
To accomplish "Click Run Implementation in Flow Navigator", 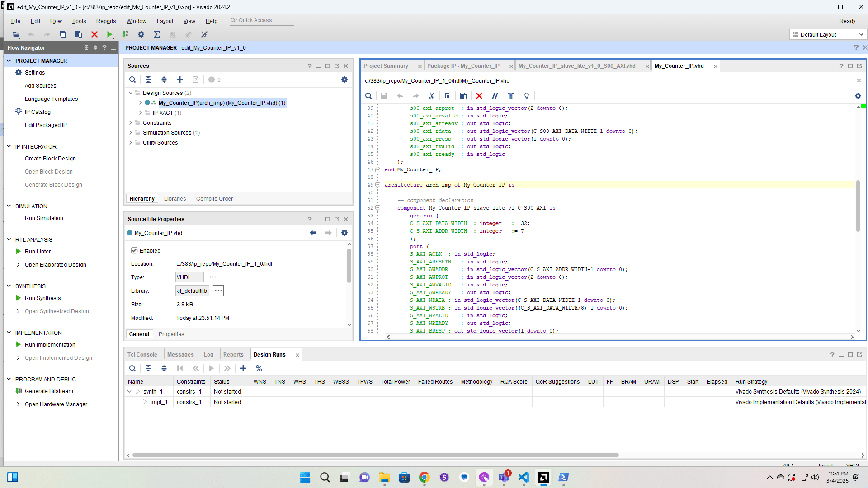I will point(50,344).
